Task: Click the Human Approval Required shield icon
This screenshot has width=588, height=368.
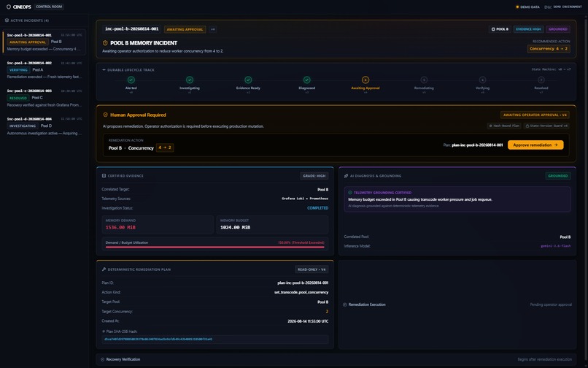Action: point(105,115)
